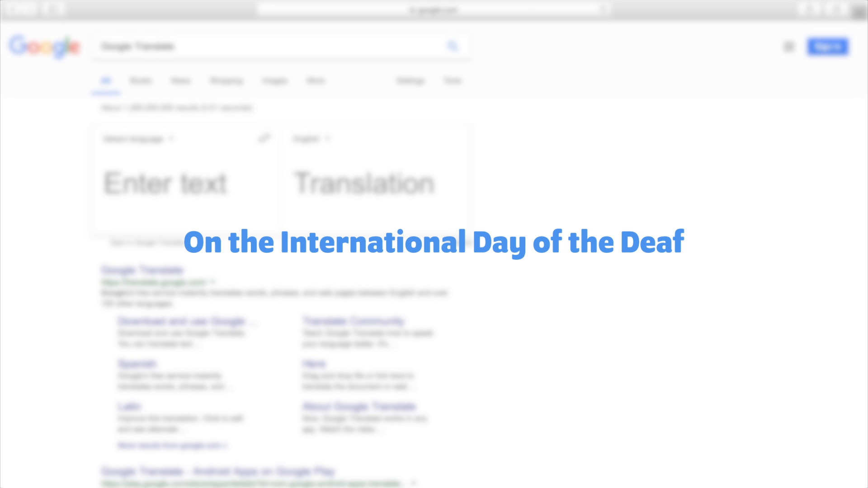Click the Google logo
Screen dimensions: 868x488
coord(44,47)
